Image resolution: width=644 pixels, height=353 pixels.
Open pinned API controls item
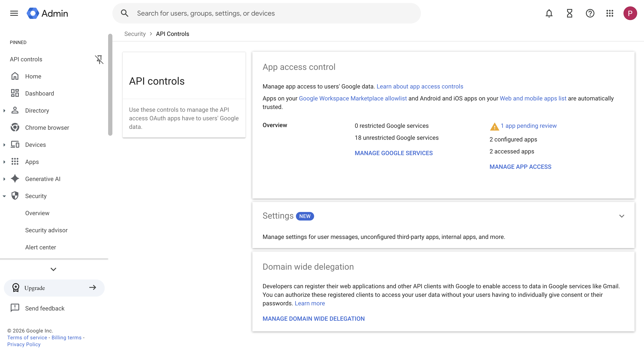coord(26,59)
